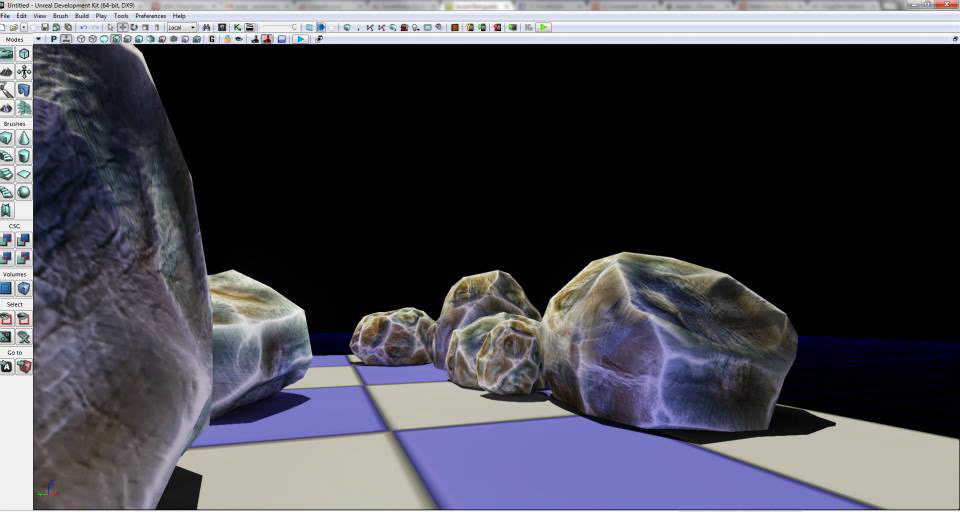Open the File menu

tap(5, 16)
